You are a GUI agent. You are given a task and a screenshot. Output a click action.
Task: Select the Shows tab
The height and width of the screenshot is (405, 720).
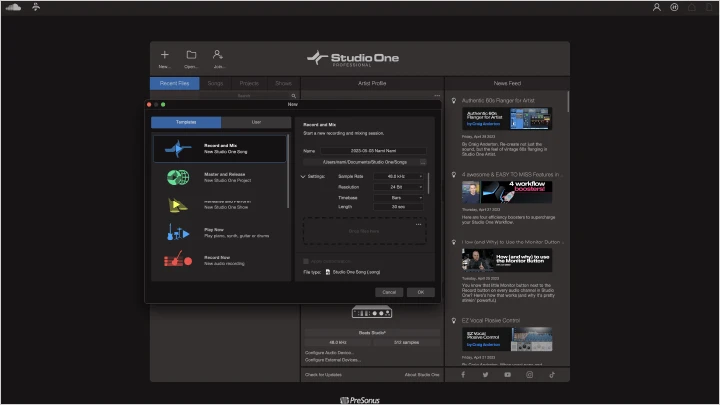point(283,83)
